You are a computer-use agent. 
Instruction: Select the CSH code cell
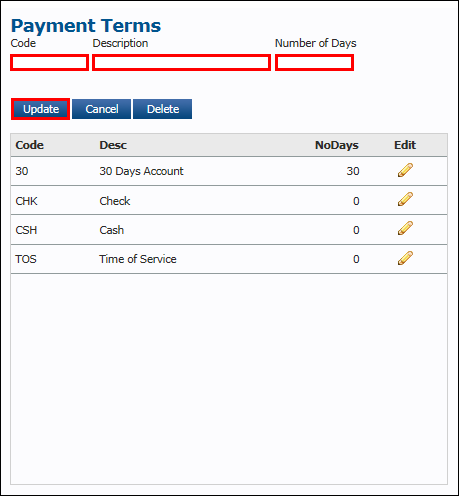(x=26, y=230)
